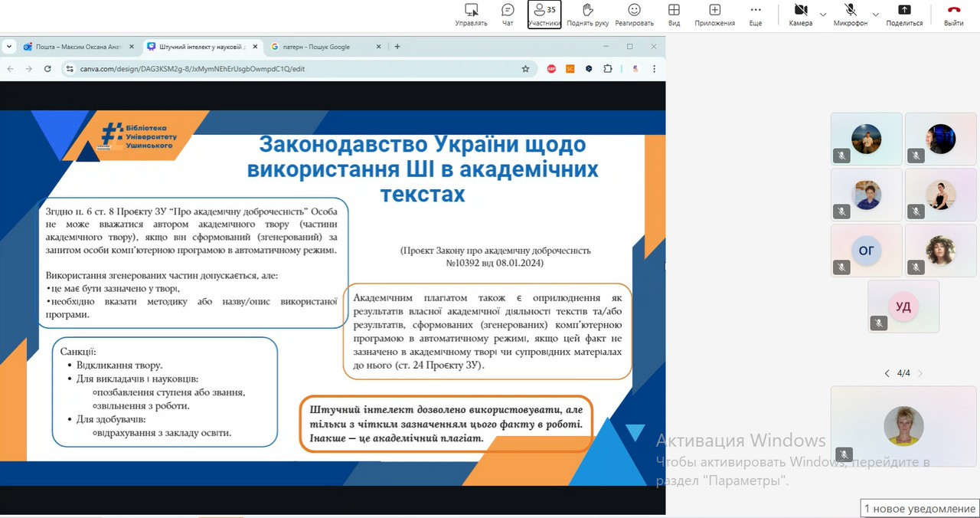Click the Share screen button
The image size is (980, 518).
tap(904, 14)
